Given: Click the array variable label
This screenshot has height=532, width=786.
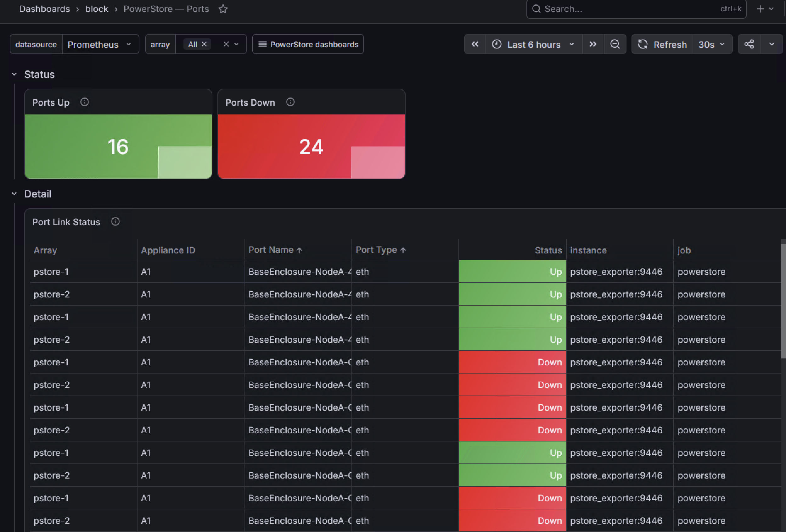Looking at the screenshot, I should (x=160, y=44).
